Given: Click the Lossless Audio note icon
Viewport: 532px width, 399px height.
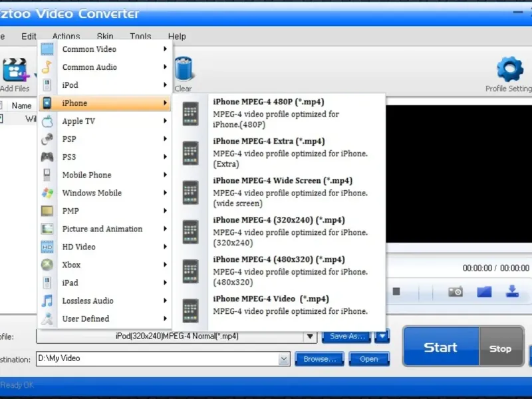Looking at the screenshot, I should pyautogui.click(x=47, y=301).
